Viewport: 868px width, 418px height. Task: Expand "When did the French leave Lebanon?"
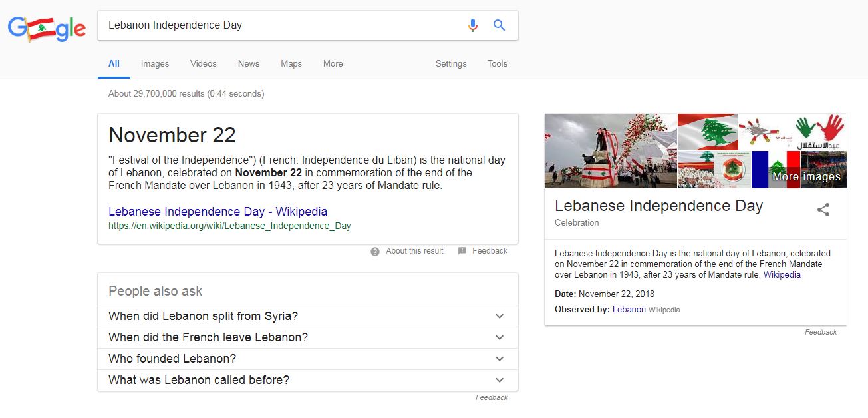pos(307,337)
